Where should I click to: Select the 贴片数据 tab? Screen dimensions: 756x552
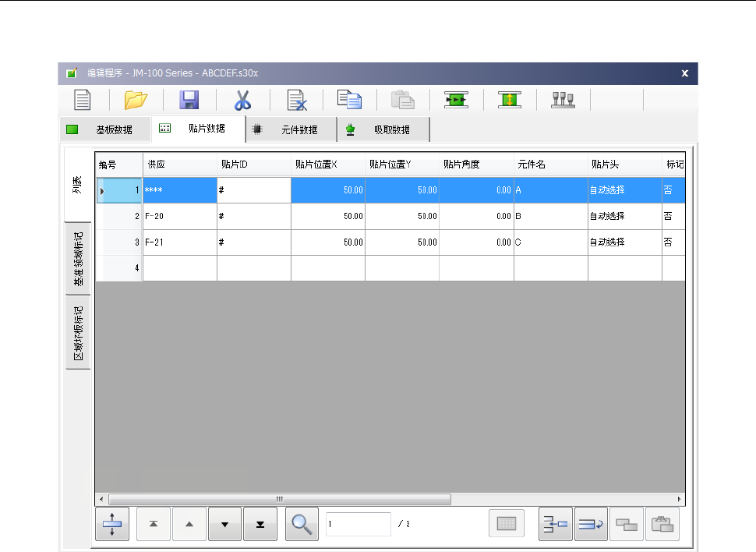click(198, 129)
